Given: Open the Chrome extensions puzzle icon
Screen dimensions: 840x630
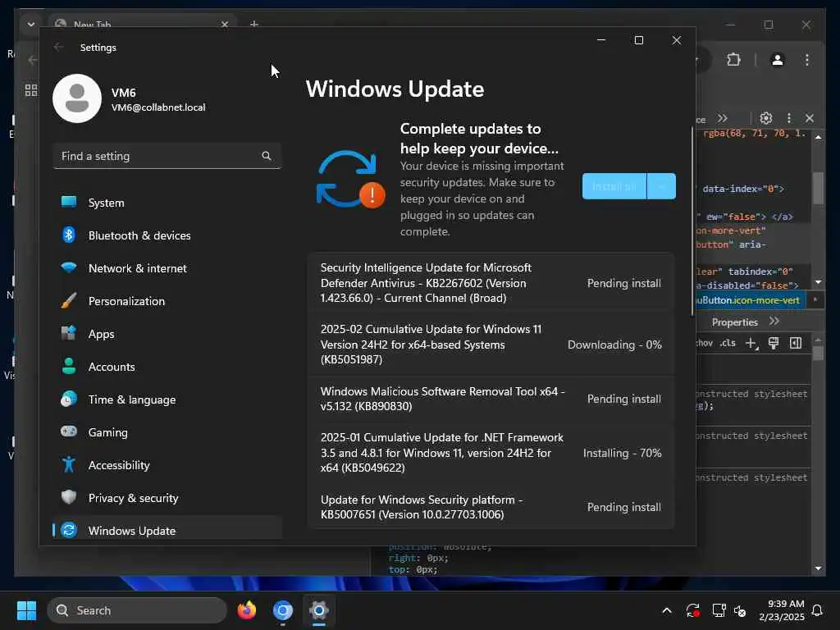Looking at the screenshot, I should coord(734,59).
